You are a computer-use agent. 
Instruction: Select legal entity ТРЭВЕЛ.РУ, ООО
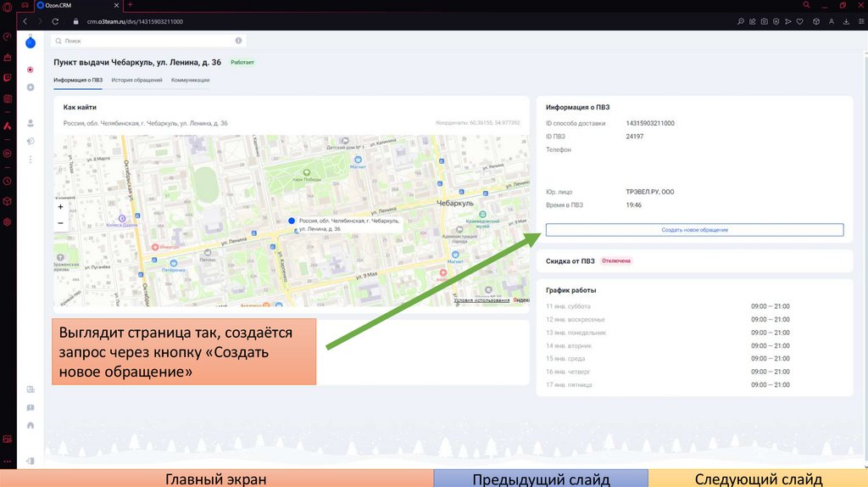coord(650,192)
